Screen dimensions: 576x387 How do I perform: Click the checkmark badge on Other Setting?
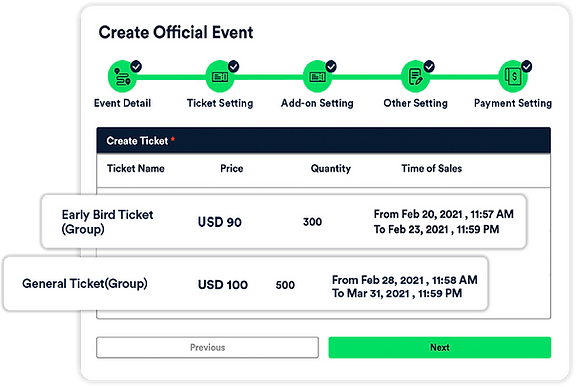[x=429, y=66]
